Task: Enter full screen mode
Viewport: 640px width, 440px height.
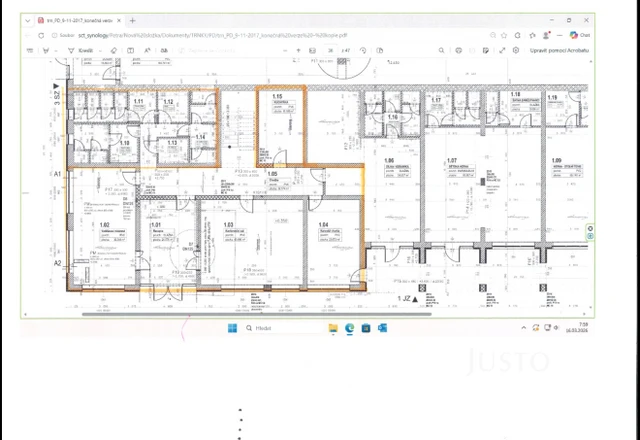Action: click(502, 51)
